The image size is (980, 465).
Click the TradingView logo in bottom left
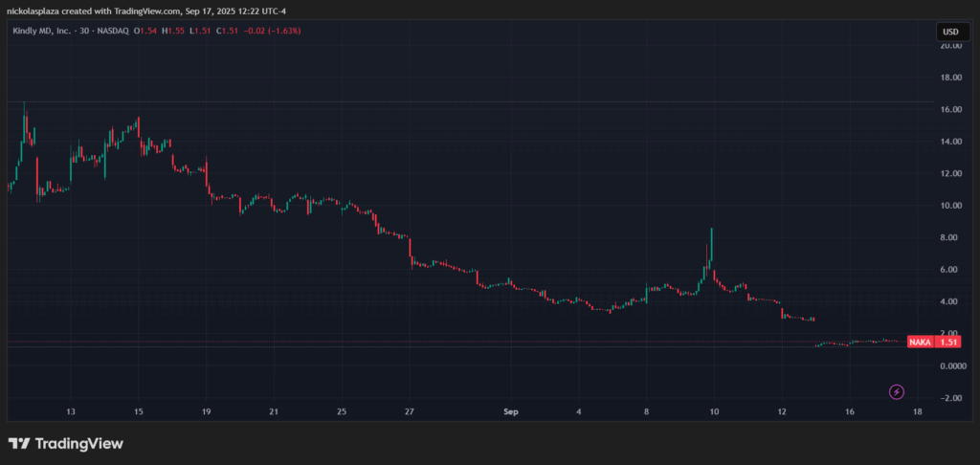point(66,444)
